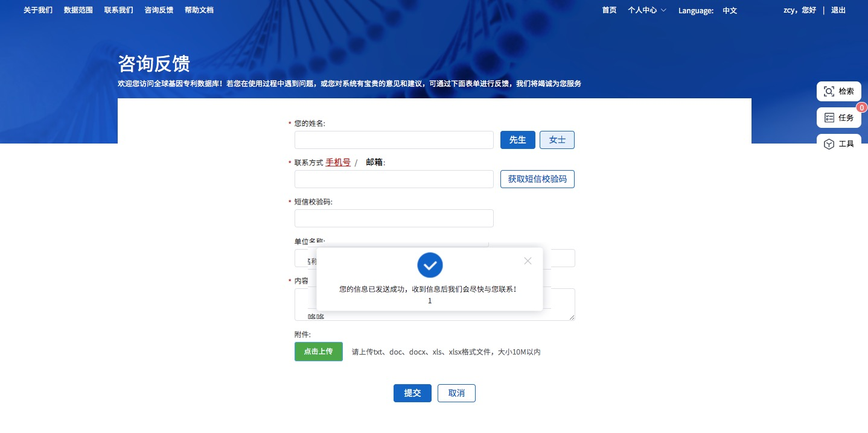Expand the 个人中心 dropdown menu
This screenshot has width=868, height=433.
[646, 10]
